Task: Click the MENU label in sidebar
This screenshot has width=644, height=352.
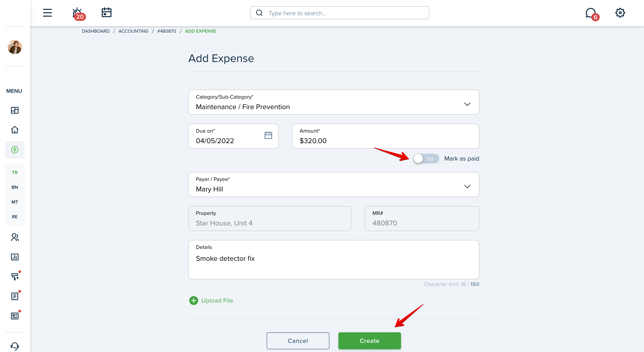Action: (x=14, y=91)
